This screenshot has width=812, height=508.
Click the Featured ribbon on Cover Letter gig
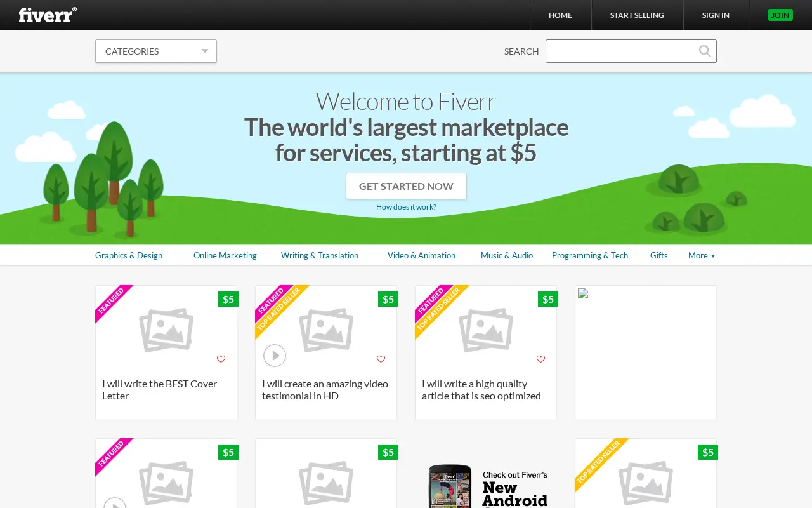coord(112,302)
